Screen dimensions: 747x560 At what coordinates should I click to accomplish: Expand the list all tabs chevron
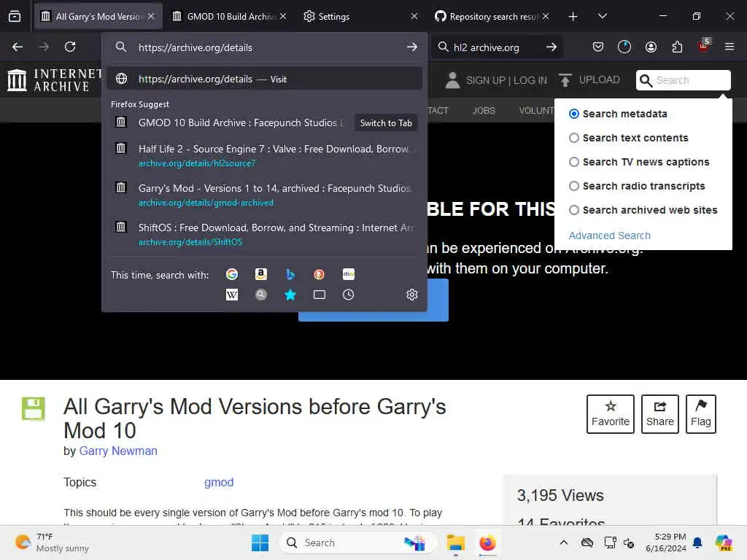[602, 17]
